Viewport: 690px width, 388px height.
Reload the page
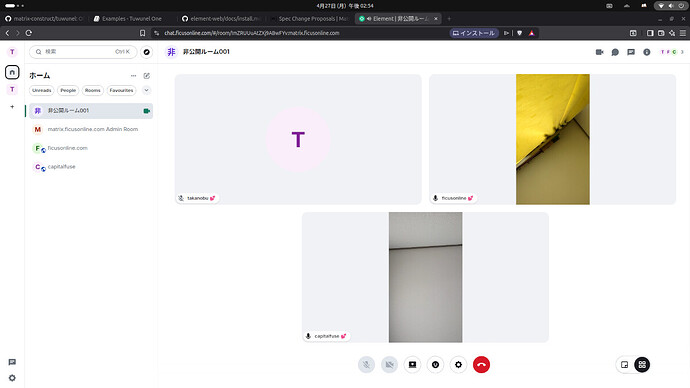pyautogui.click(x=29, y=33)
